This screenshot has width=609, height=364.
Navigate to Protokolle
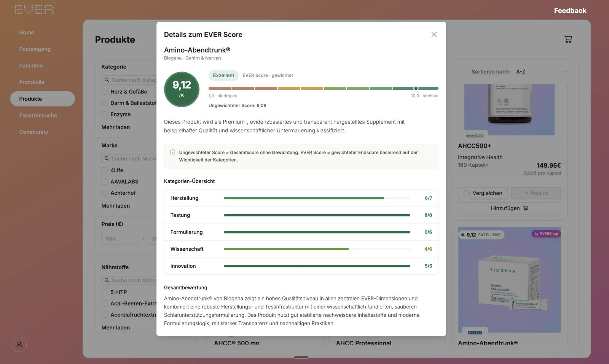[32, 82]
